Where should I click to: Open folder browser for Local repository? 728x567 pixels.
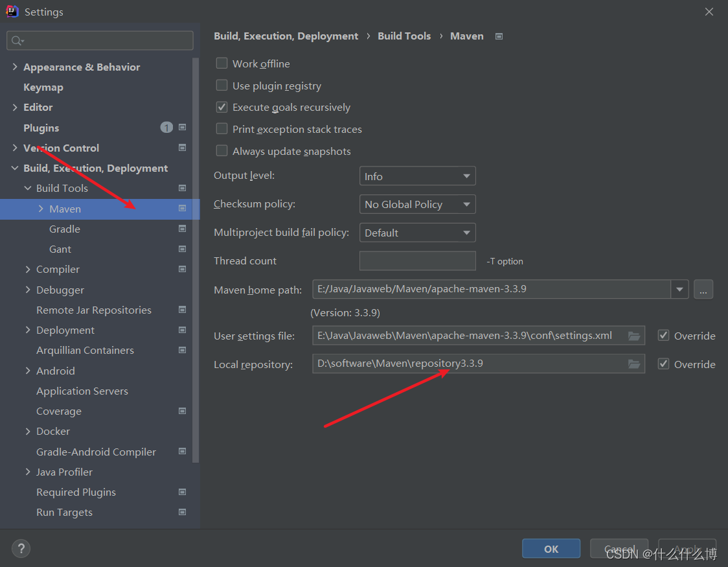pos(634,364)
